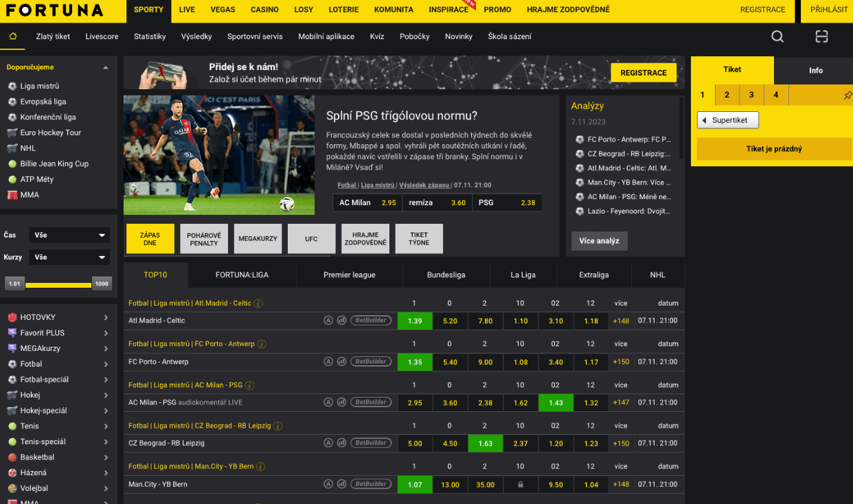853x504 pixels.
Task: Pin the ticket panel with pin icon
Action: [847, 95]
